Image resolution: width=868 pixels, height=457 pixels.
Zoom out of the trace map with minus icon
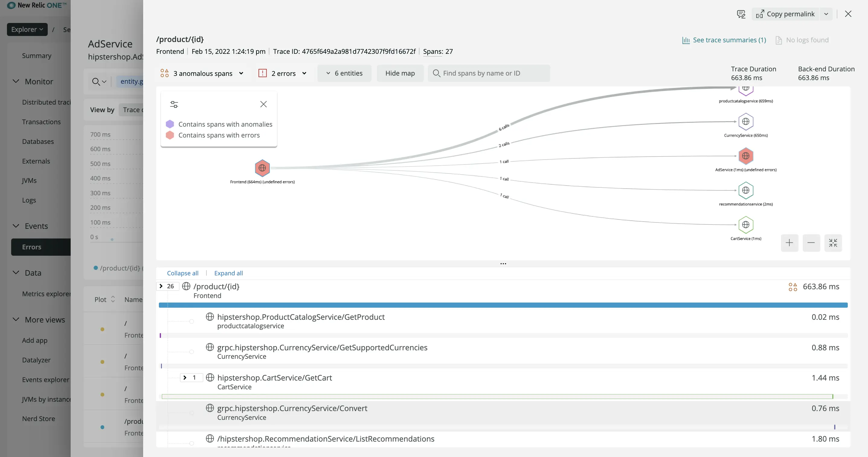click(812, 242)
